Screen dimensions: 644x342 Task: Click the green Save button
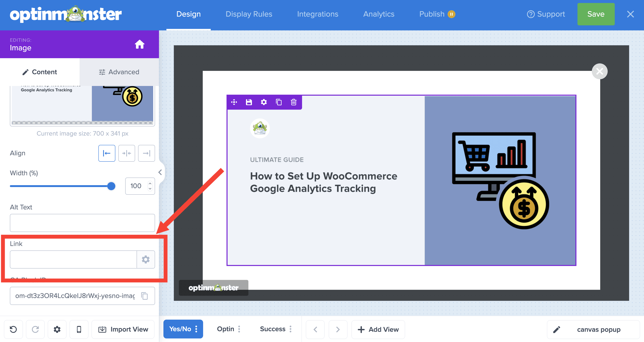point(596,14)
